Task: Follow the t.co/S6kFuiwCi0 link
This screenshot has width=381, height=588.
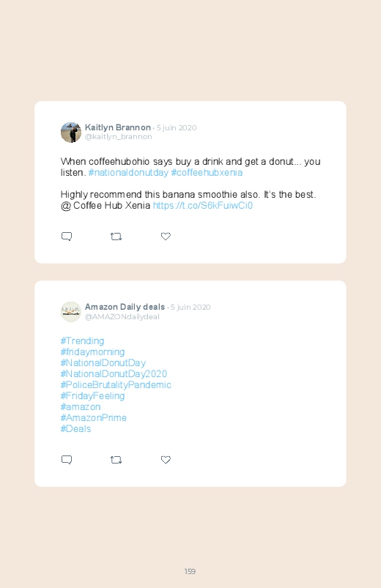Action: (203, 206)
